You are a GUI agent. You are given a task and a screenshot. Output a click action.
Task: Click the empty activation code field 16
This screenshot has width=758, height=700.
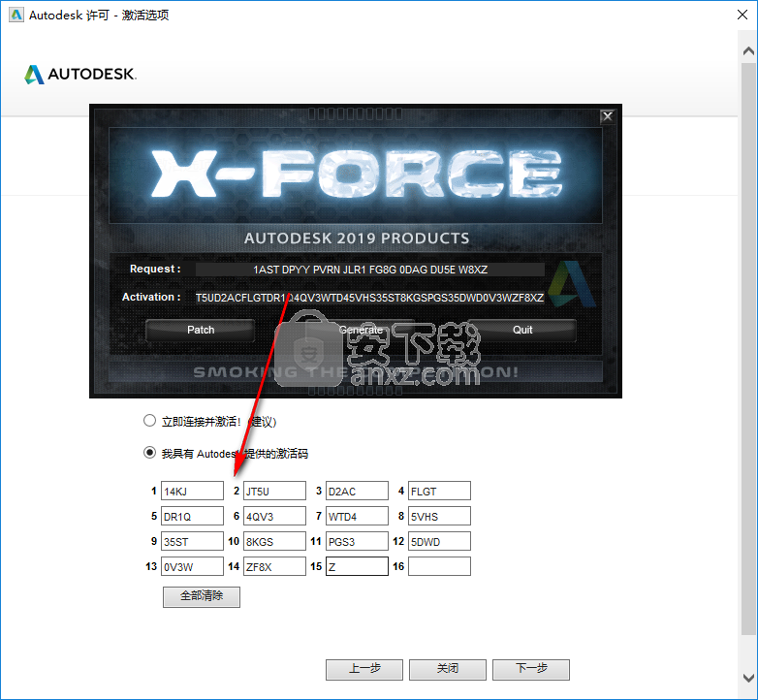439,566
